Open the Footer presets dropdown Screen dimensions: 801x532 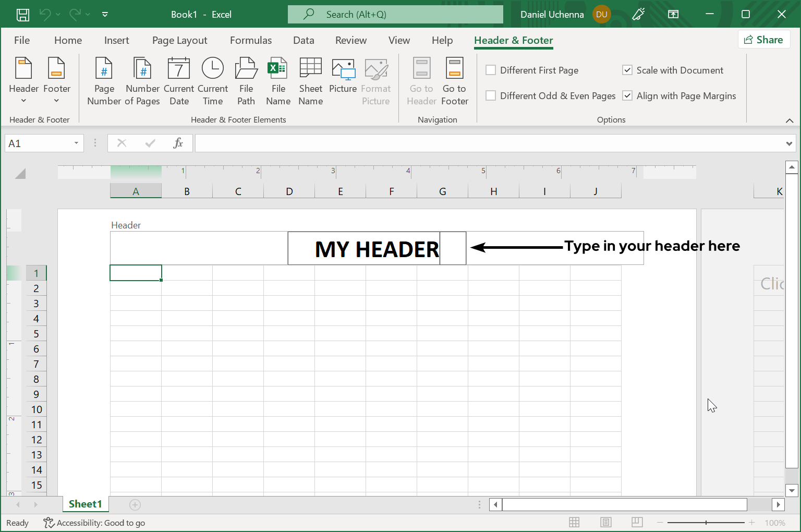pyautogui.click(x=57, y=81)
